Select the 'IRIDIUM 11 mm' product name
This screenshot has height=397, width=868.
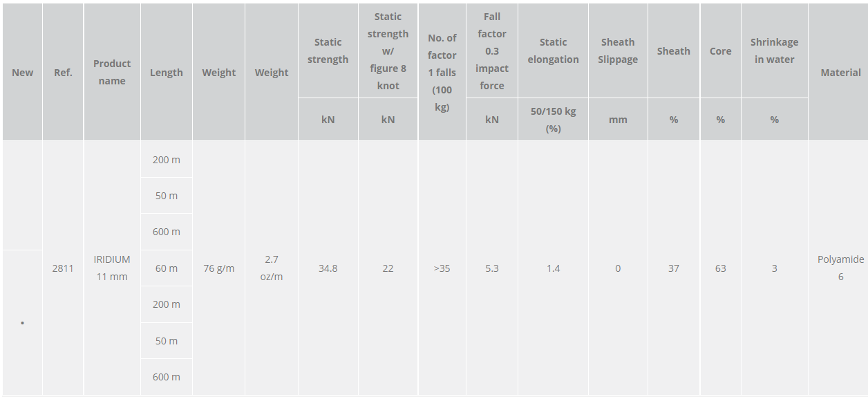112,268
